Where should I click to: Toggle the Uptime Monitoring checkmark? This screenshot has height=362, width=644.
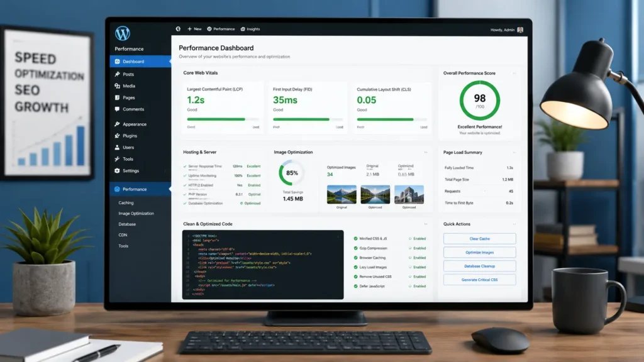(185, 176)
